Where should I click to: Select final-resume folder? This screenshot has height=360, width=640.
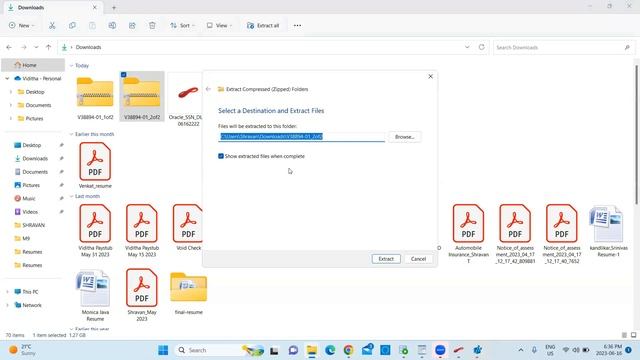point(188,293)
